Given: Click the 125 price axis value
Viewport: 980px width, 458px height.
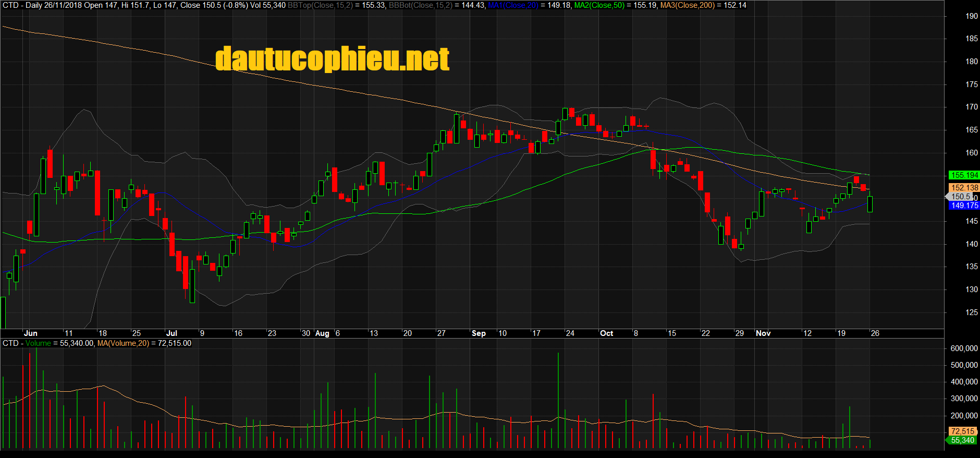Looking at the screenshot, I should tap(972, 312).
